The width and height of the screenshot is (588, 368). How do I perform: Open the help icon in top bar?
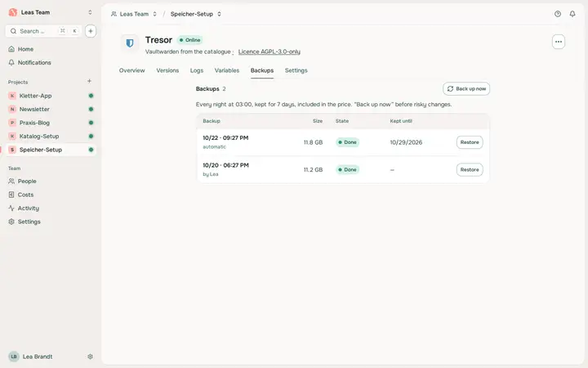(x=558, y=14)
